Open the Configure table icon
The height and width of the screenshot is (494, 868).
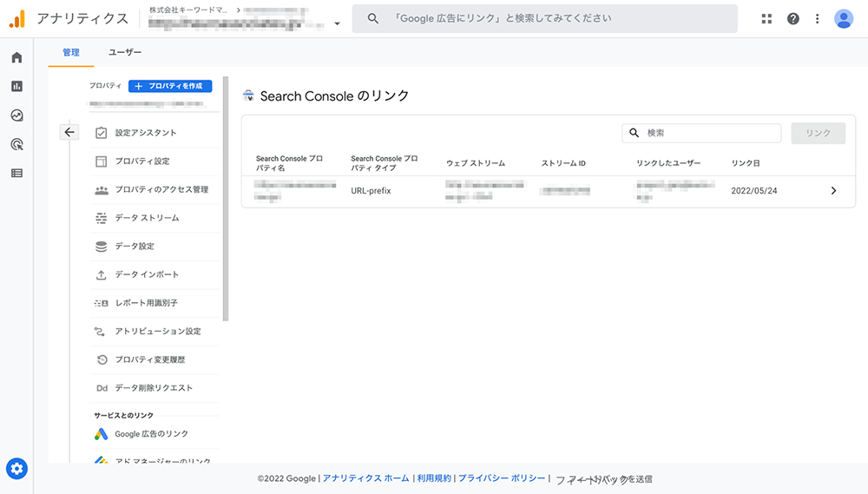point(16,174)
